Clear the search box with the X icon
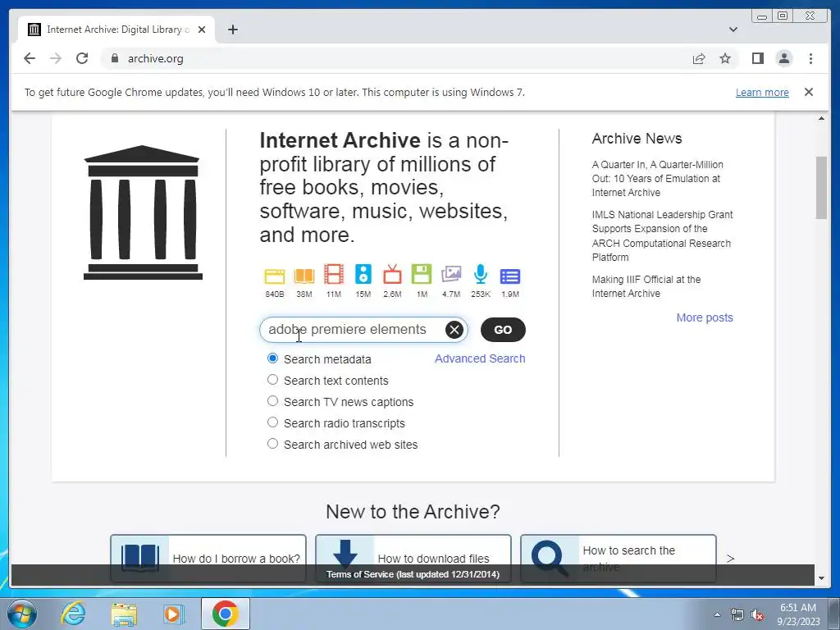This screenshot has width=840, height=630. coord(454,330)
